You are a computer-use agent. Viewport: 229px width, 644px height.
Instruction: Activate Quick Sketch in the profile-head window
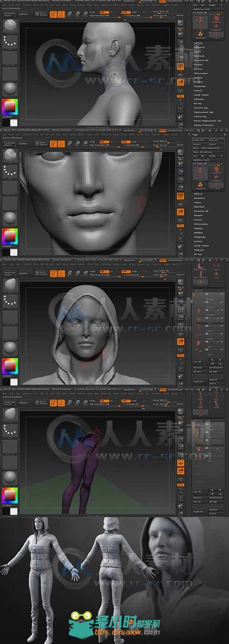[x=42, y=14]
